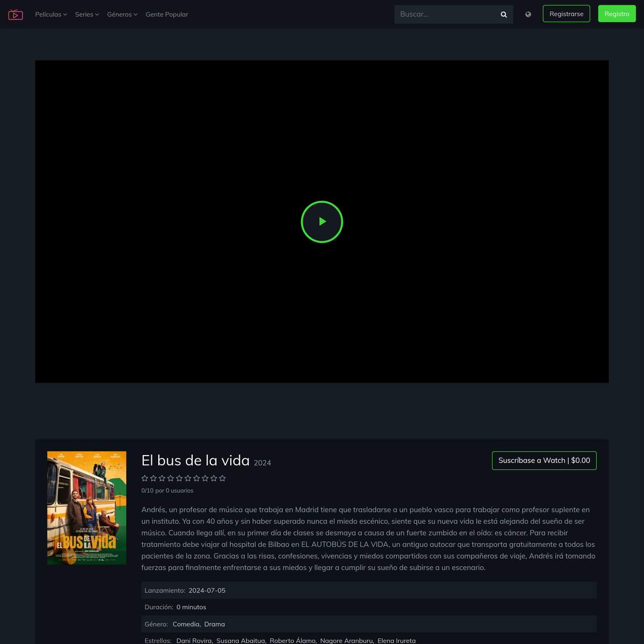
Task: Click the site logo TV icon
Action: (16, 14)
